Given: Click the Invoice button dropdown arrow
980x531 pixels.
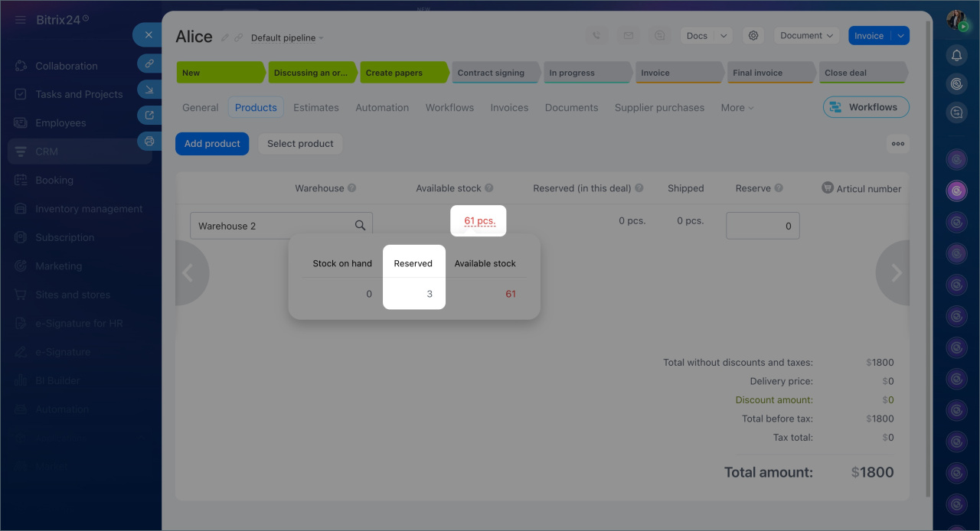Looking at the screenshot, I should coord(900,36).
